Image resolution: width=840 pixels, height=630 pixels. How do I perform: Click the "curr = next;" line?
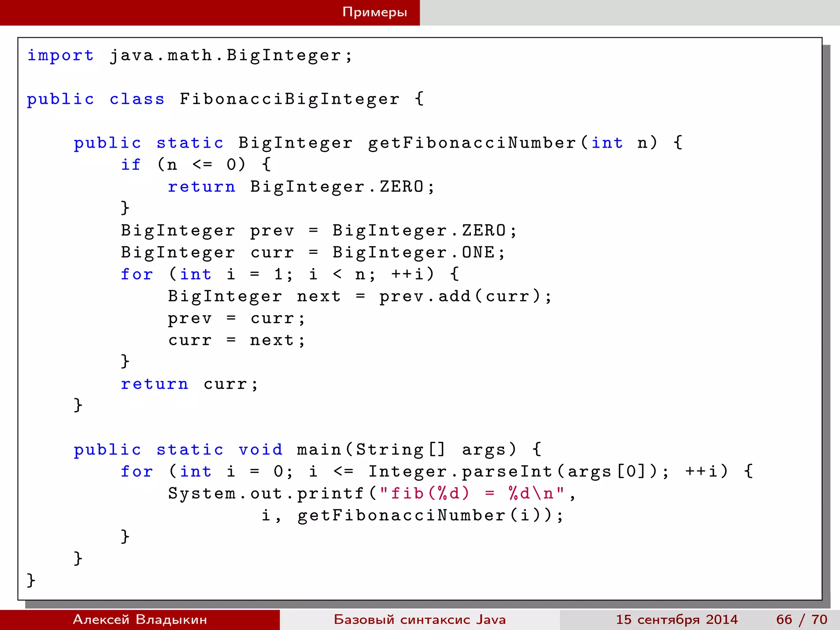237,340
